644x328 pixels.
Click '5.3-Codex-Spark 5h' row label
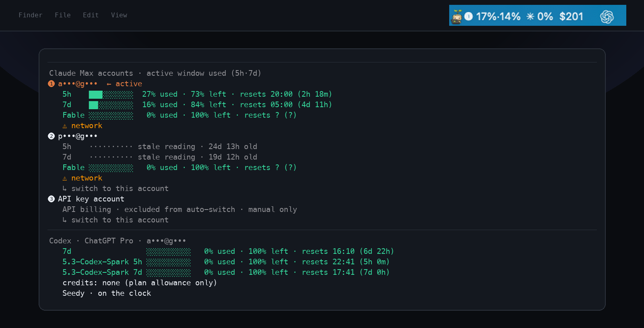102,262
